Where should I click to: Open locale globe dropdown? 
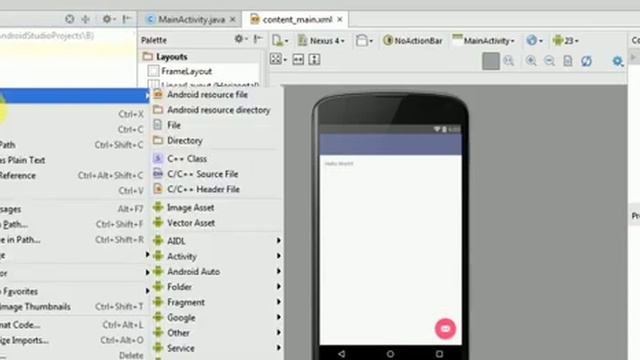pos(534,41)
